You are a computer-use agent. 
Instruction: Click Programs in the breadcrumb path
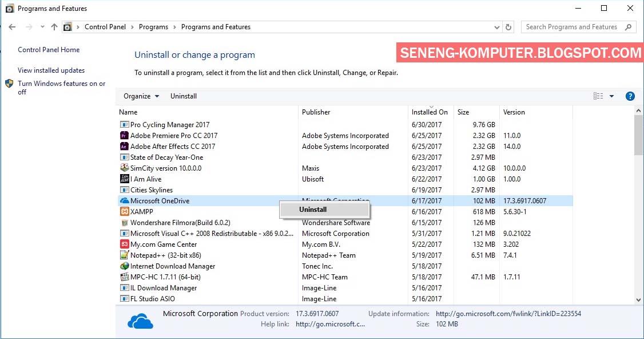(x=153, y=26)
